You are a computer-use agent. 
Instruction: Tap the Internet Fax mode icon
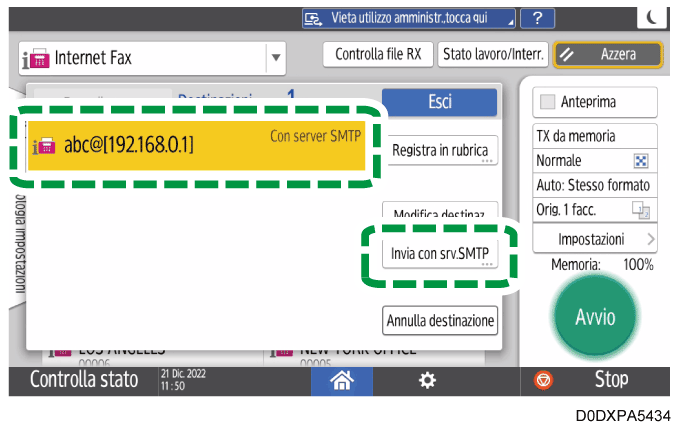tap(36, 59)
